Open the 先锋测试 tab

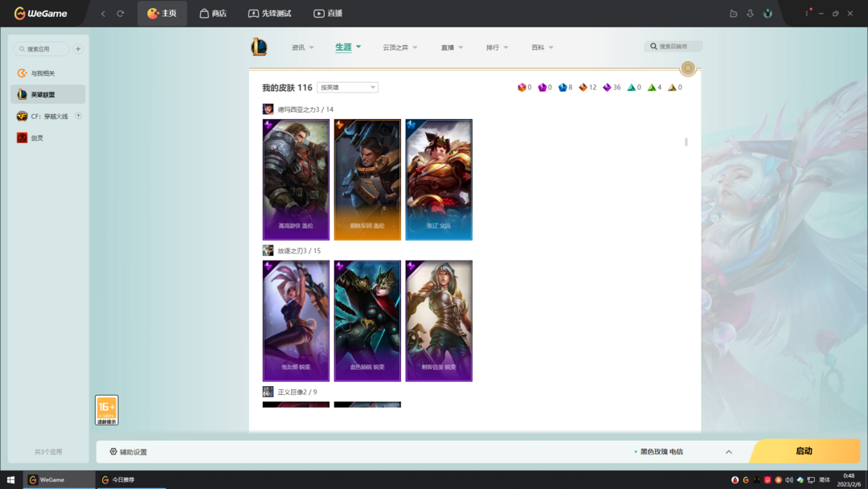coord(269,14)
